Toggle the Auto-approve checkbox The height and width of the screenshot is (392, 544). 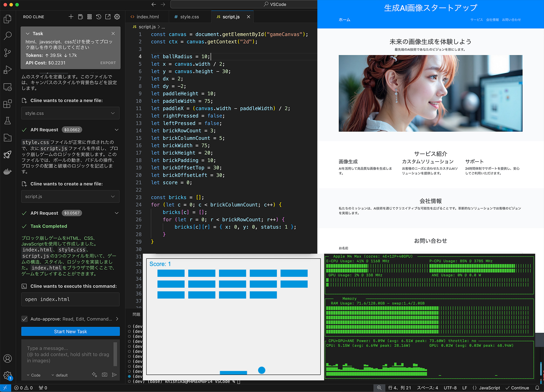pos(25,319)
